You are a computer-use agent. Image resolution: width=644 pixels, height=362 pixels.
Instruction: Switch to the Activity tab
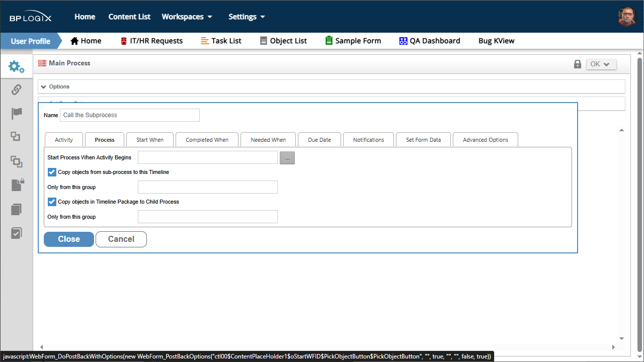click(64, 140)
